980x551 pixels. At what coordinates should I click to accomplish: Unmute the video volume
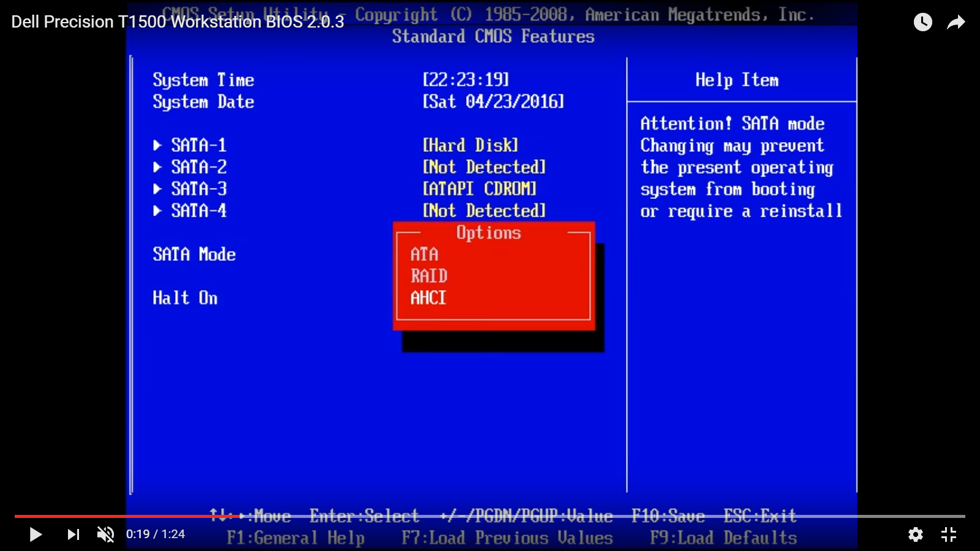pos(105,534)
